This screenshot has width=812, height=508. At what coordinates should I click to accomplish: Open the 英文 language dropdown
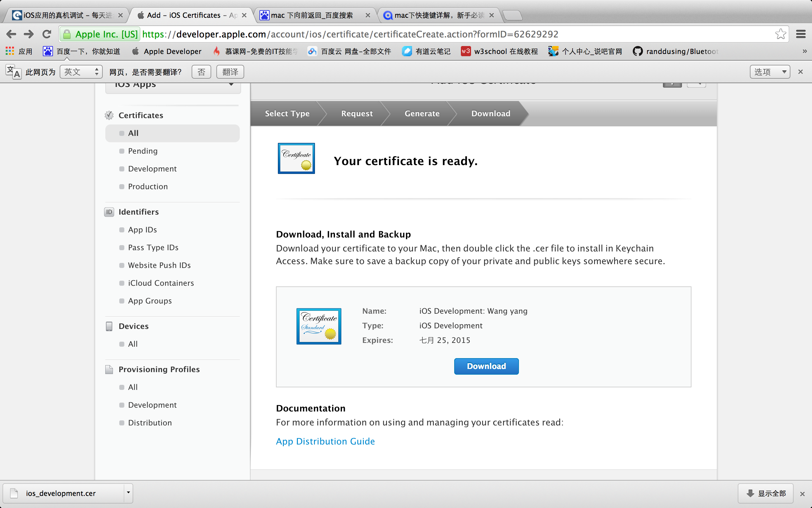point(81,72)
